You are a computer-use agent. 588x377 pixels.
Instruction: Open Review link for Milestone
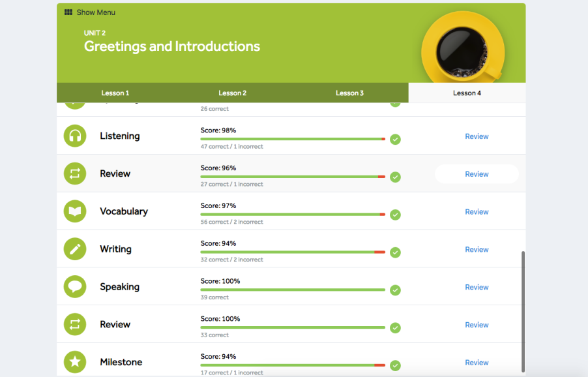coord(477,363)
